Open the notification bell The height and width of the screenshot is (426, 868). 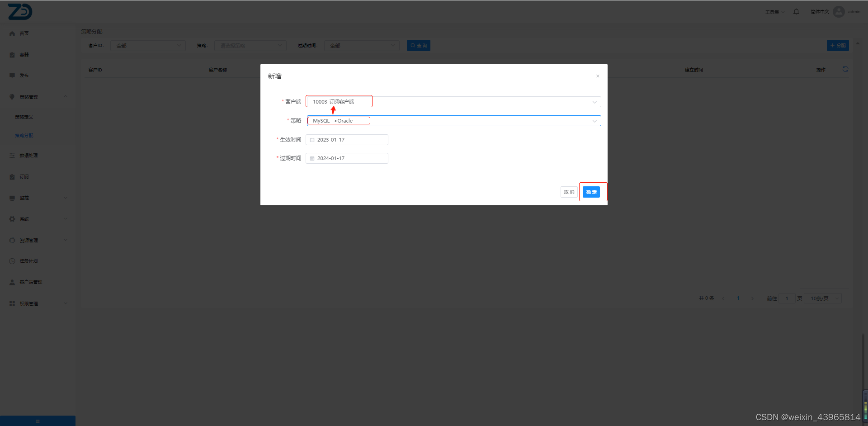pos(796,11)
